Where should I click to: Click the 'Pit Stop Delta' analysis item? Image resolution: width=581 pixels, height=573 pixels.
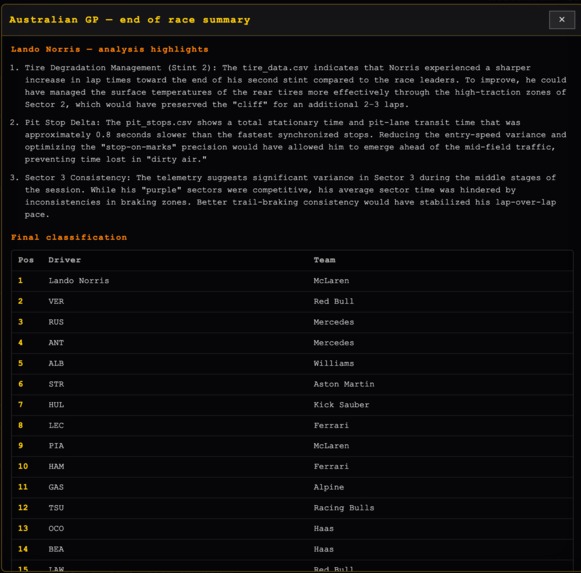(295, 141)
